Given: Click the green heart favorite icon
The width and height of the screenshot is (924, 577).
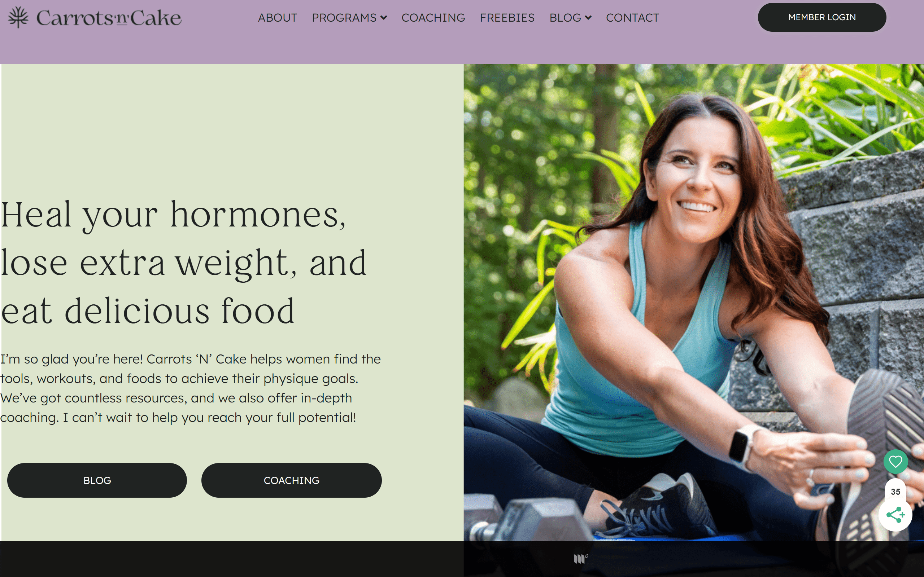Looking at the screenshot, I should coord(895,462).
